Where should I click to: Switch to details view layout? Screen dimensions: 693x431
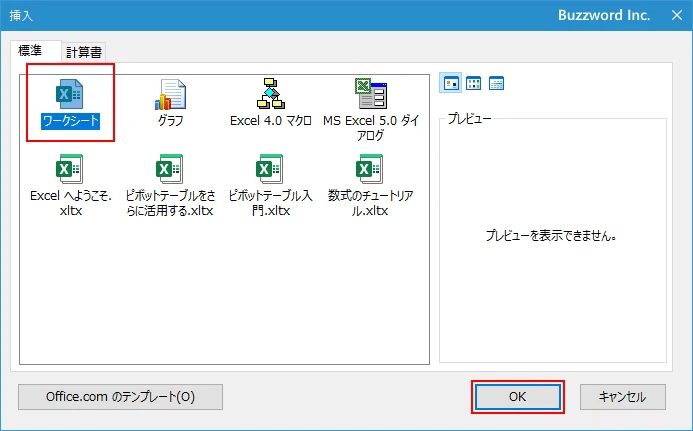click(496, 83)
